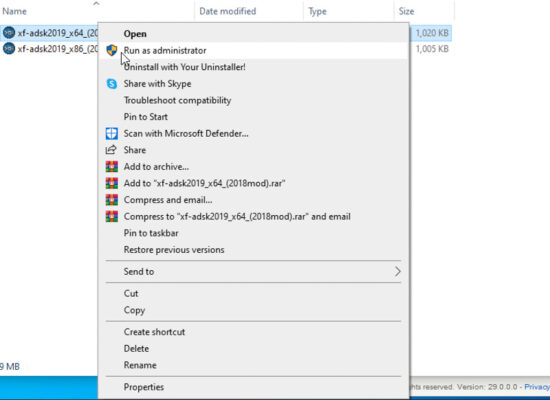Image resolution: width=550 pixels, height=400 pixels.
Task: Sort by the Date modified column
Action: [228, 11]
